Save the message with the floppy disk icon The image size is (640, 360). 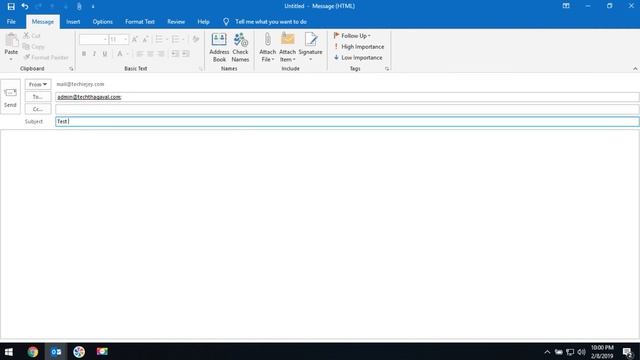pyautogui.click(x=11, y=7)
